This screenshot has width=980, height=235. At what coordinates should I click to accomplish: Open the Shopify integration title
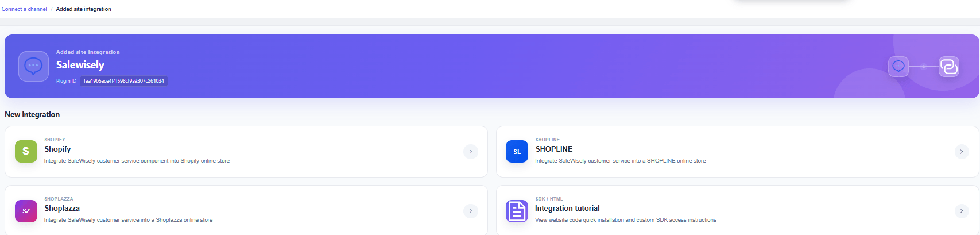click(57, 149)
